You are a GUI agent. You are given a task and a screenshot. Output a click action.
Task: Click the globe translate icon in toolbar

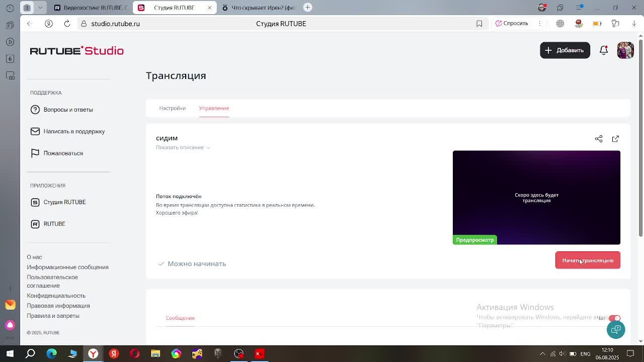[560, 24]
